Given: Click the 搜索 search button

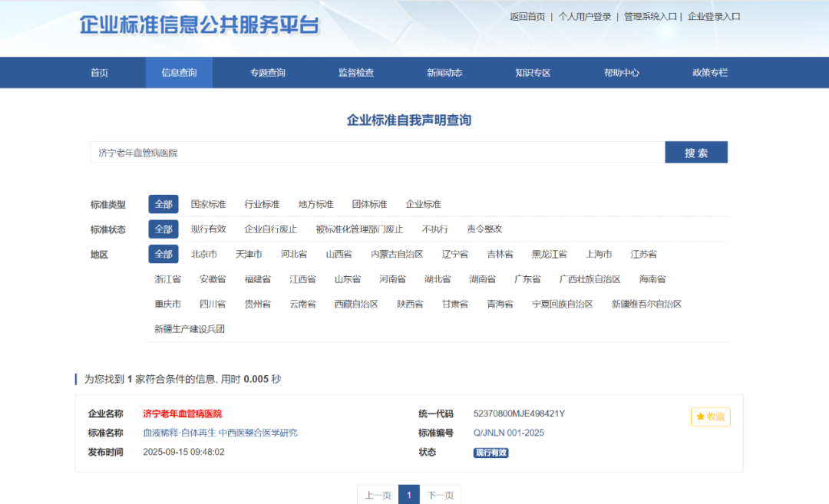Looking at the screenshot, I should click(x=695, y=153).
